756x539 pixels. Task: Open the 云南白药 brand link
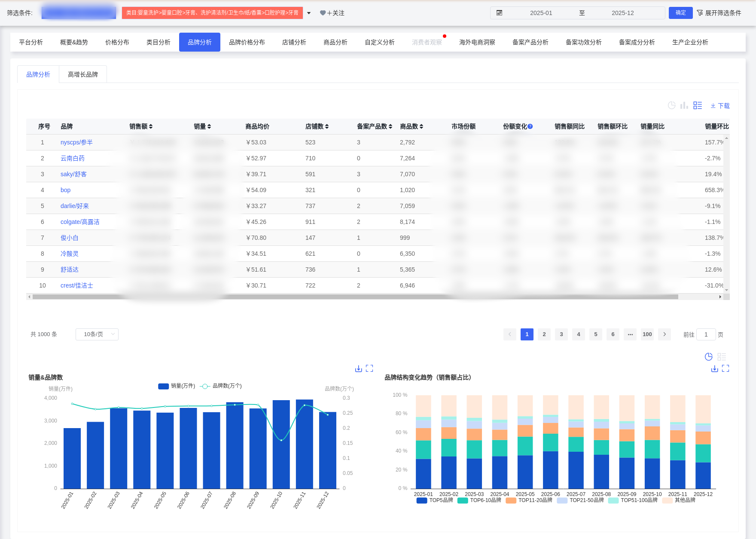pos(73,158)
